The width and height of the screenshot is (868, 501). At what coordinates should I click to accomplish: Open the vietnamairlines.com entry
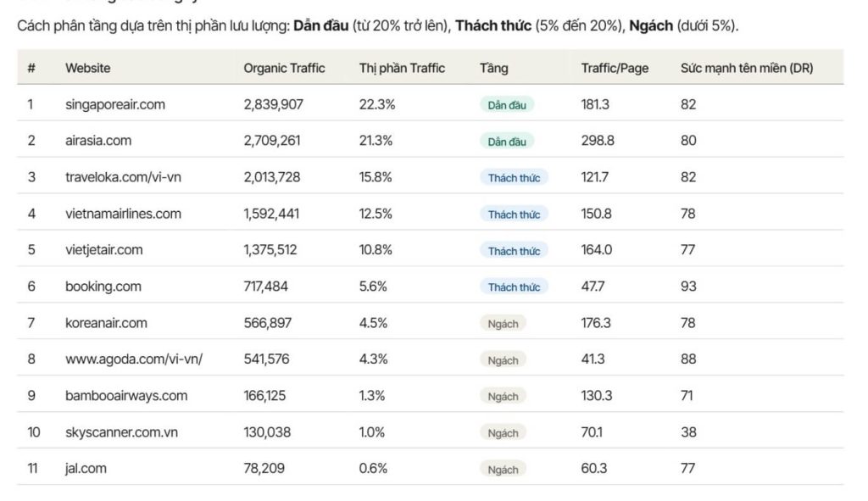click(123, 214)
